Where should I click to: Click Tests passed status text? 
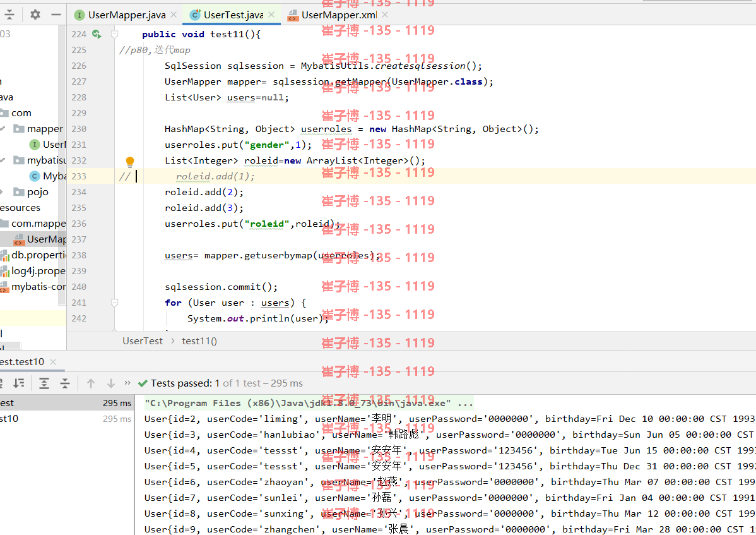pyautogui.click(x=227, y=383)
